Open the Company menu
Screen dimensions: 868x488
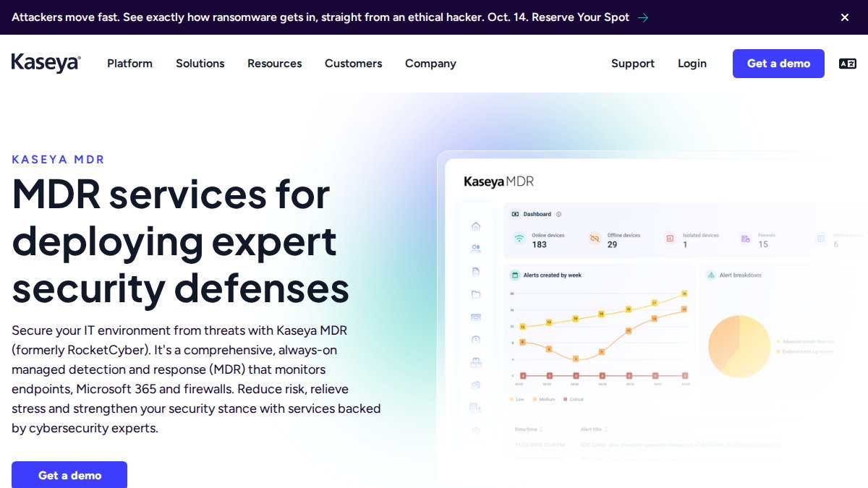tap(430, 64)
